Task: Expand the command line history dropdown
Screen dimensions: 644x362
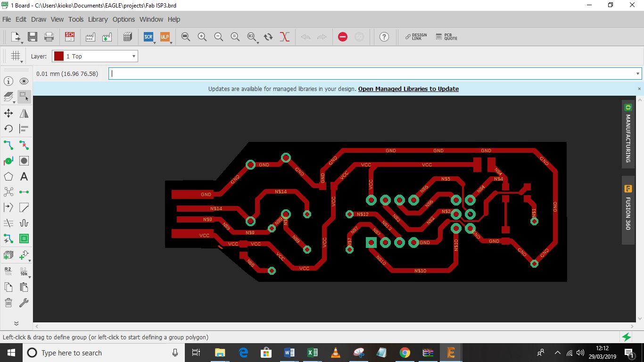Action: click(638, 74)
